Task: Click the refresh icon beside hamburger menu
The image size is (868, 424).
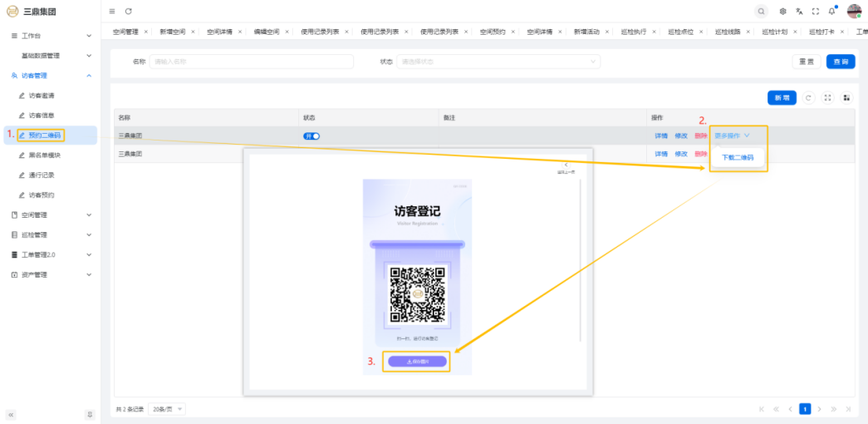Action: point(128,11)
